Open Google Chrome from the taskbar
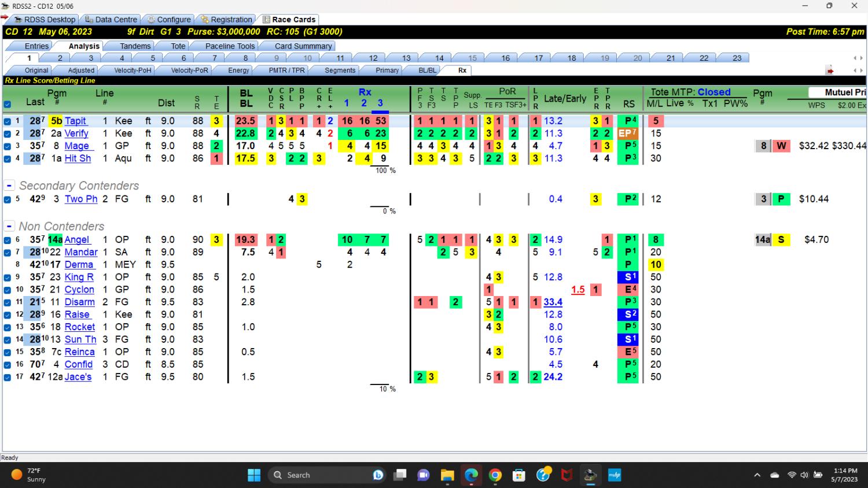This screenshot has height=488, width=868. [495, 475]
